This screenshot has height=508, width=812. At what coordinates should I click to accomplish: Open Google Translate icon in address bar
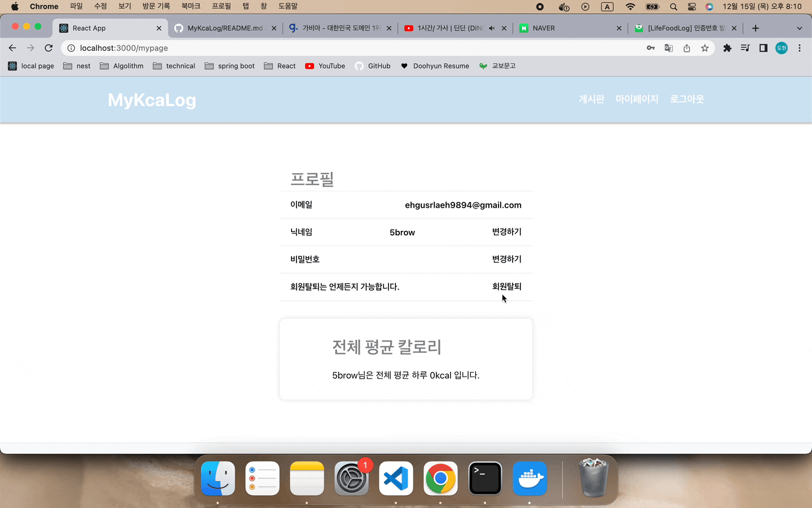click(668, 48)
